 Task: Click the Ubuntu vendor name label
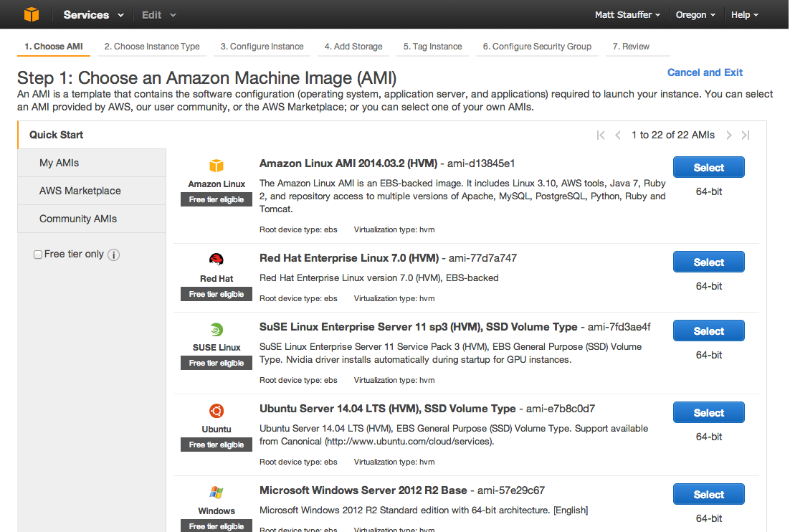point(216,429)
